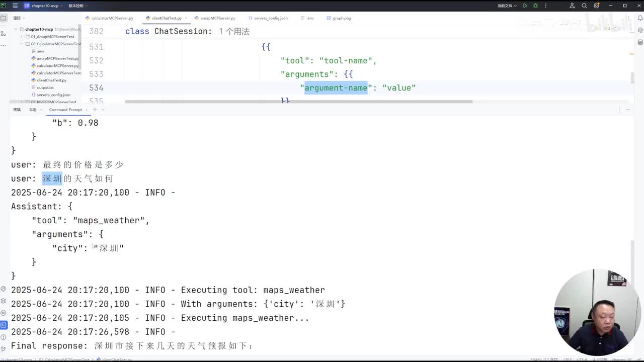Collapse the 02_CalculatorMCPServerTest folder
The width and height of the screenshot is (644, 362).
tap(22, 44)
